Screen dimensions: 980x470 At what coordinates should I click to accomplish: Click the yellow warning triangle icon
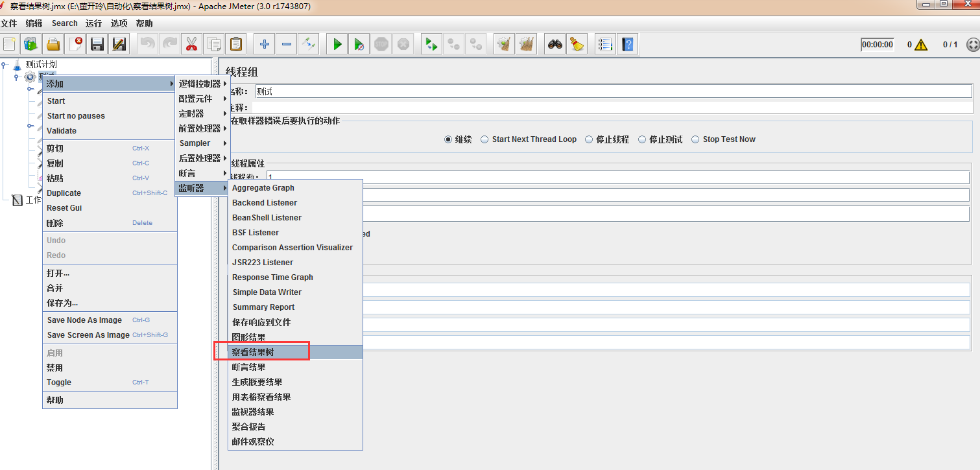[x=922, y=45]
